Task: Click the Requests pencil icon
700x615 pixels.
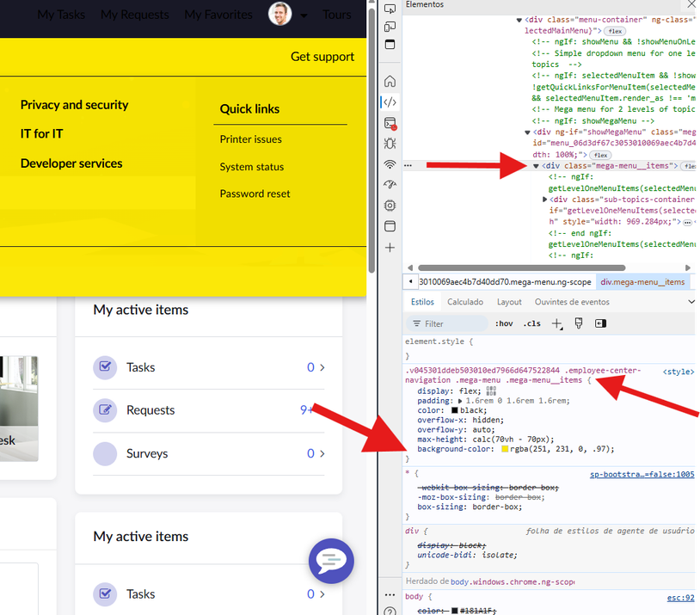Action: click(x=105, y=410)
